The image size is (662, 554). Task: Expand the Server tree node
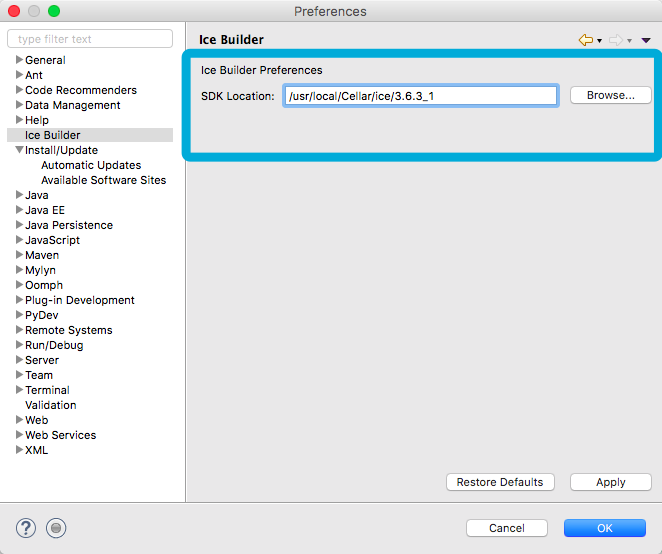[x=19, y=359]
